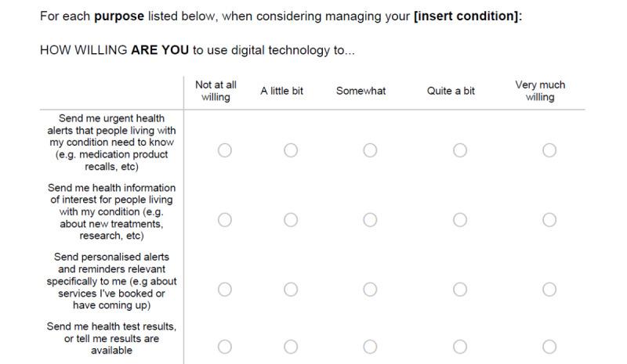Mark "Somewhat" for health test results
This screenshot has height=364, width=627.
(370, 346)
